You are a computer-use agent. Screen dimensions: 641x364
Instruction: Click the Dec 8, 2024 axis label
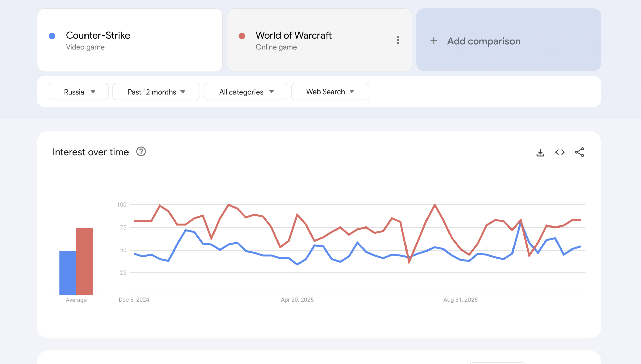point(134,300)
